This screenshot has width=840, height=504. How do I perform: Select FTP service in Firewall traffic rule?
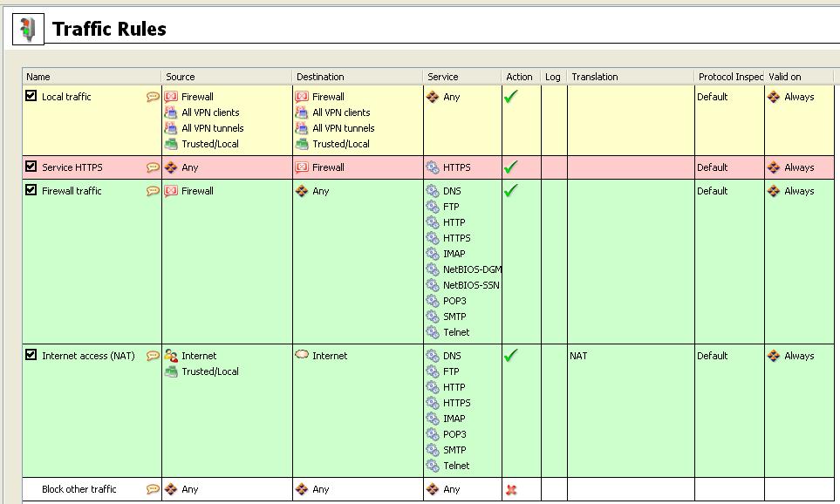click(451, 207)
